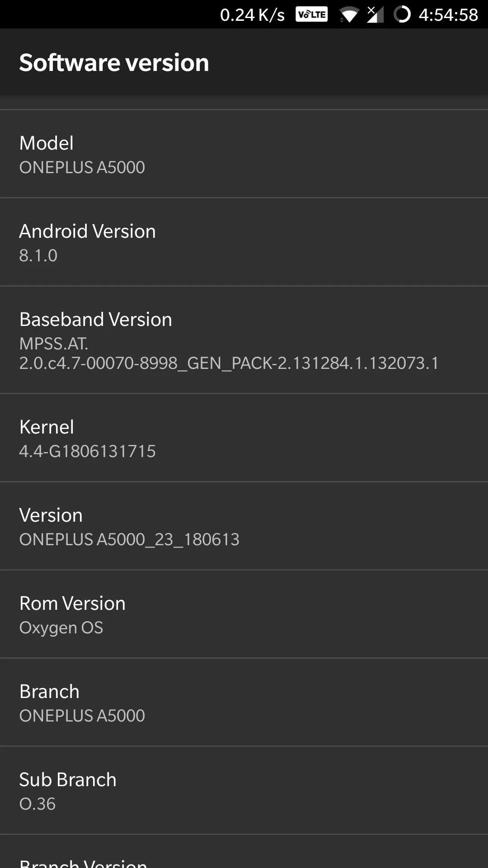
Task: Tap the Wi-Fi signal icon
Action: tap(348, 14)
